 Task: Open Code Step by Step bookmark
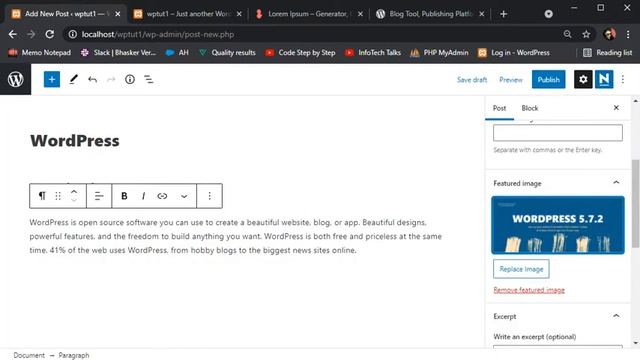[300, 52]
